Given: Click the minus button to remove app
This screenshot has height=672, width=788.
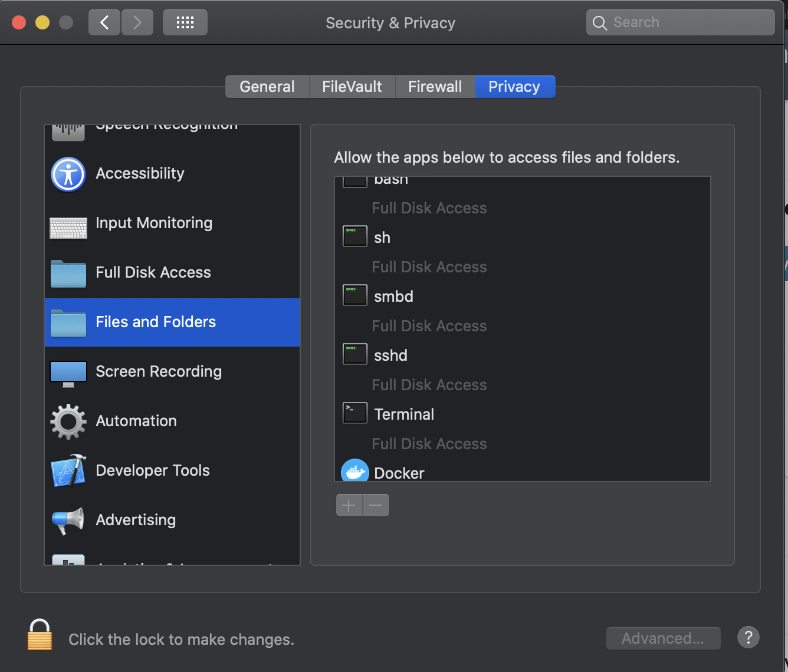Looking at the screenshot, I should pyautogui.click(x=376, y=505).
